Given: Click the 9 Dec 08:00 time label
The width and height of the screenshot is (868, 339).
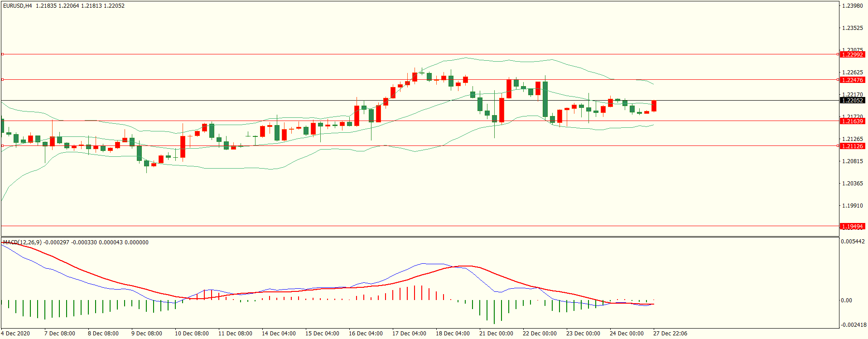Looking at the screenshot, I should pyautogui.click(x=147, y=334).
